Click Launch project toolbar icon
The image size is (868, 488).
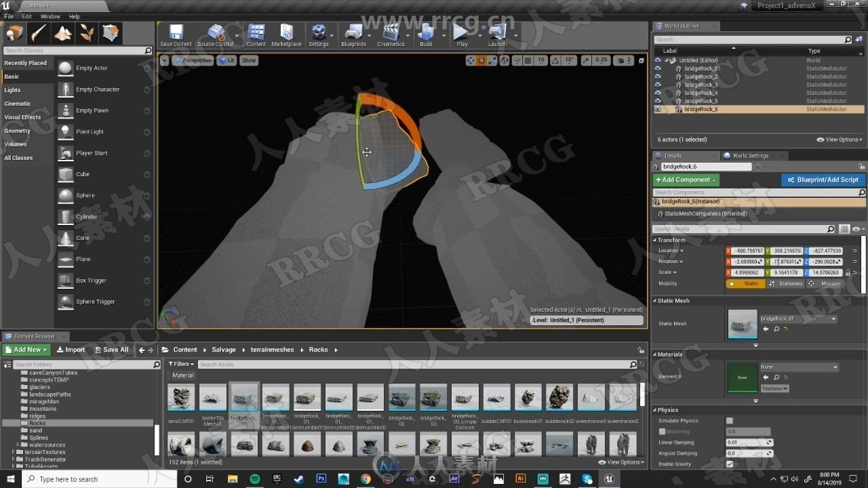point(497,35)
